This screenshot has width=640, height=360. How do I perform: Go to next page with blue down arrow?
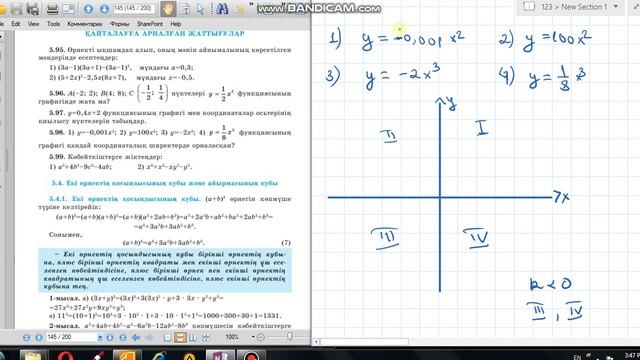pyautogui.click(x=104, y=9)
